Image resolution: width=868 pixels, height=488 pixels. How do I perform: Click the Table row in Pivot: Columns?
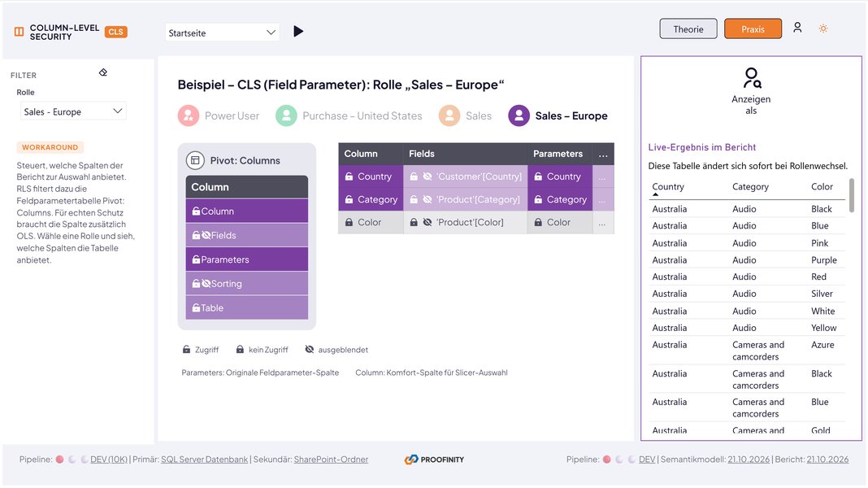[x=247, y=308]
